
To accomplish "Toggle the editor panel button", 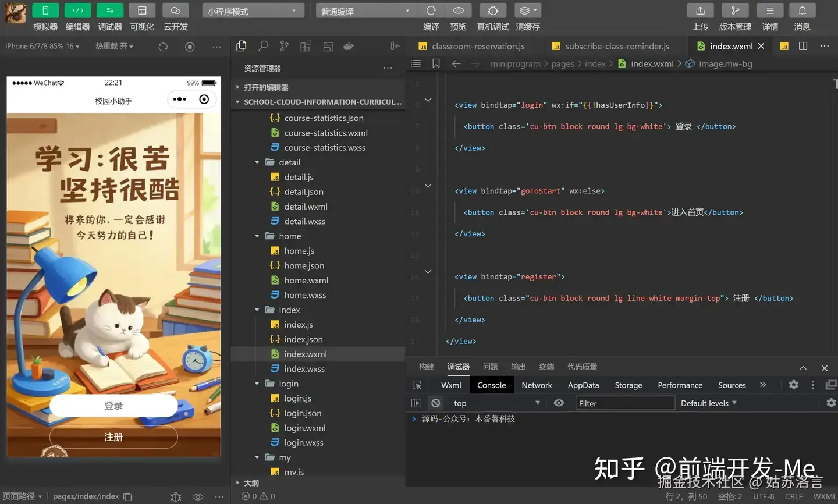I will pos(77,10).
